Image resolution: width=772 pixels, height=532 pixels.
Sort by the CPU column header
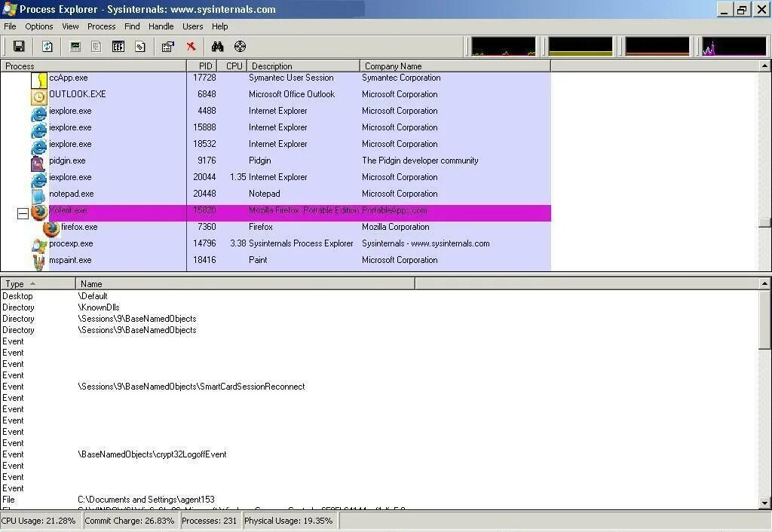pyautogui.click(x=232, y=66)
